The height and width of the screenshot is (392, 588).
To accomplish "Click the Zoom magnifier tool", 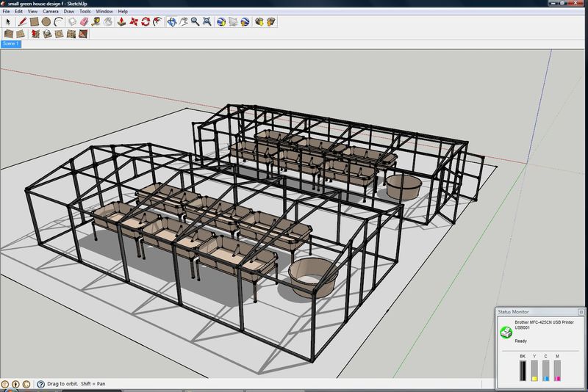I will 196,22.
